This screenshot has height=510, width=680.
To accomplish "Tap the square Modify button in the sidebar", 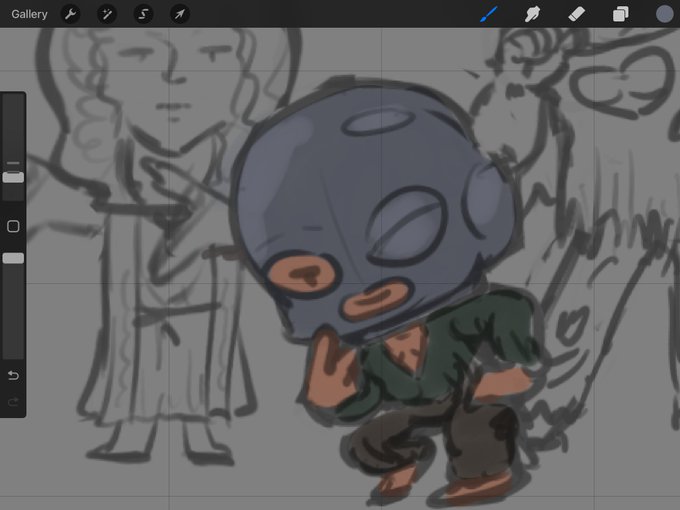I will tap(13, 226).
